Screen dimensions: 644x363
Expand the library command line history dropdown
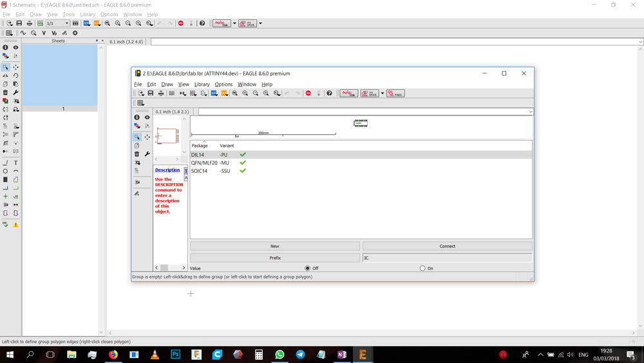(530, 112)
